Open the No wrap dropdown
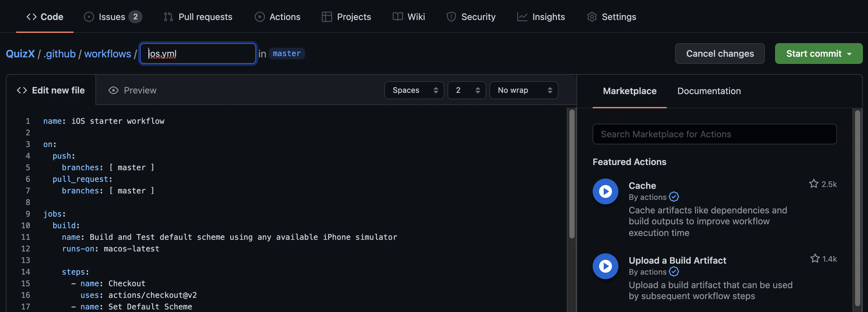Viewport: 868px width, 312px height. tap(524, 90)
